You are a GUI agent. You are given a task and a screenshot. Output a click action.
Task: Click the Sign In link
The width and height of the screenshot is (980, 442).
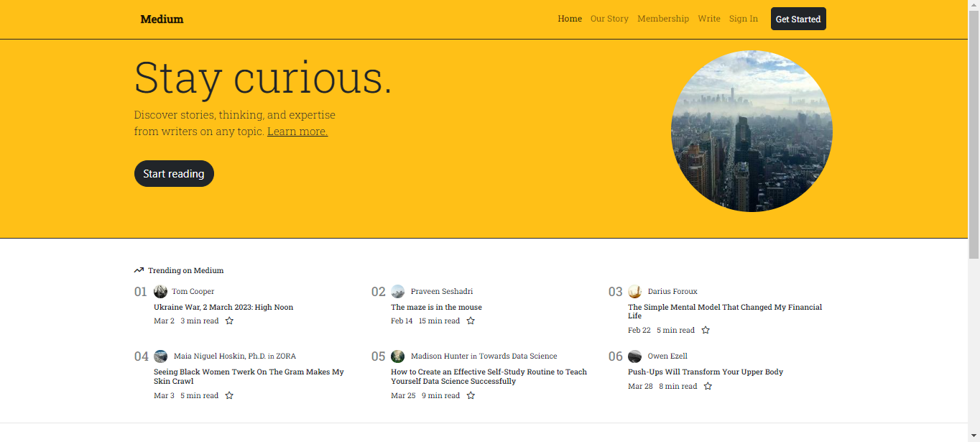(x=744, y=19)
